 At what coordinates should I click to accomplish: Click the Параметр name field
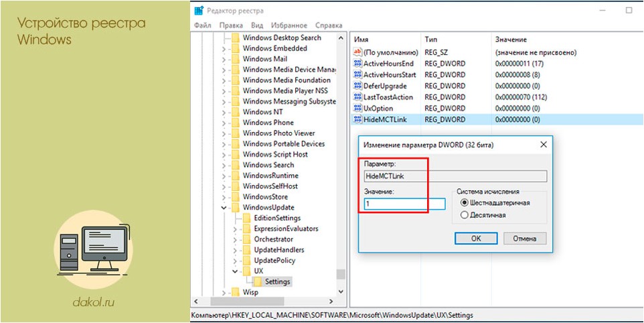[x=455, y=176]
